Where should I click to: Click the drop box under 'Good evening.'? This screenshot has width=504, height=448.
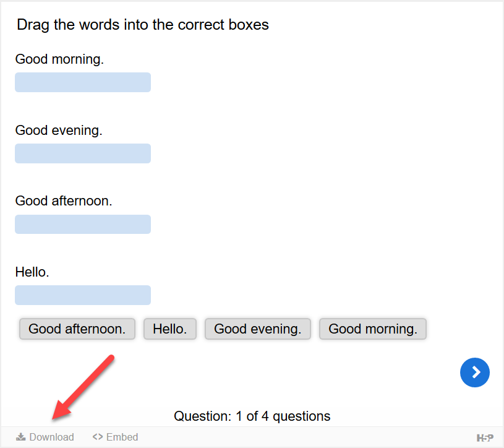click(82, 153)
